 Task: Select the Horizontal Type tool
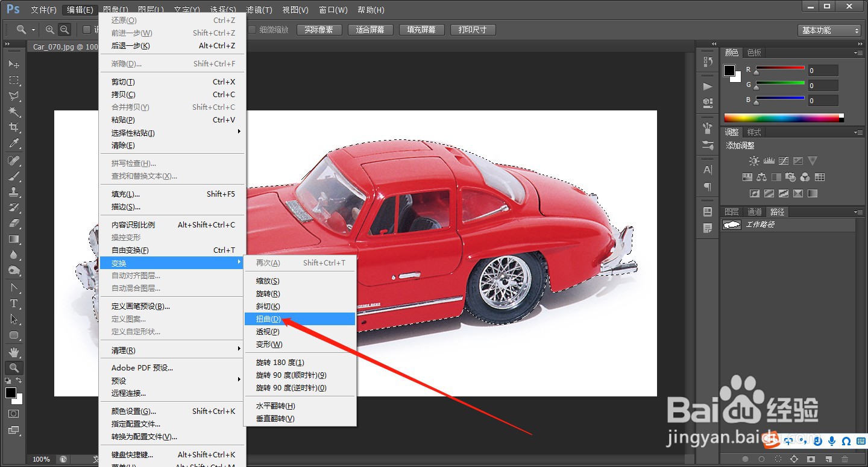14,303
